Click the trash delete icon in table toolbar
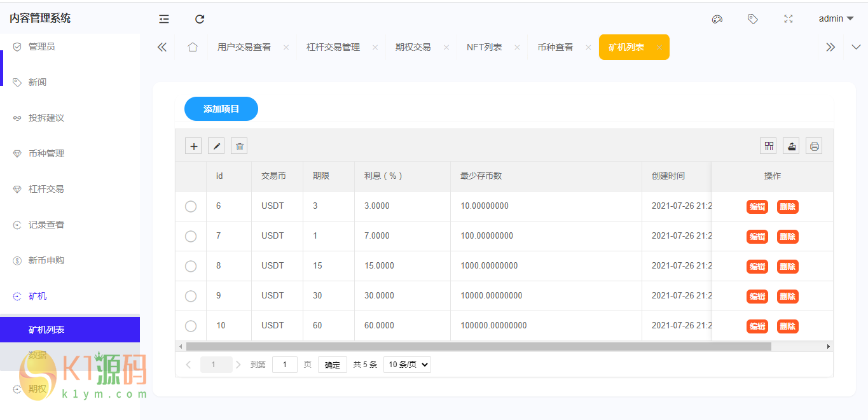This screenshot has width=868, height=420. point(239,146)
